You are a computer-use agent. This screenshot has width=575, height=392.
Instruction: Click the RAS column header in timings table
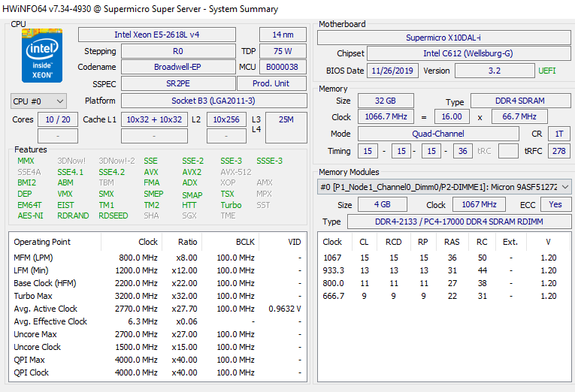[452, 242]
